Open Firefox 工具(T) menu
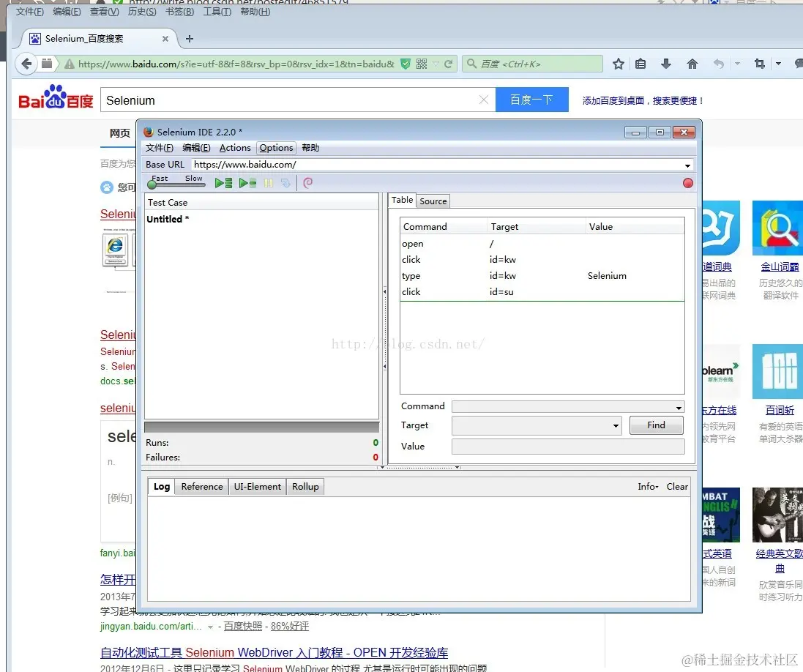Viewport: 803px width, 672px height. click(217, 11)
